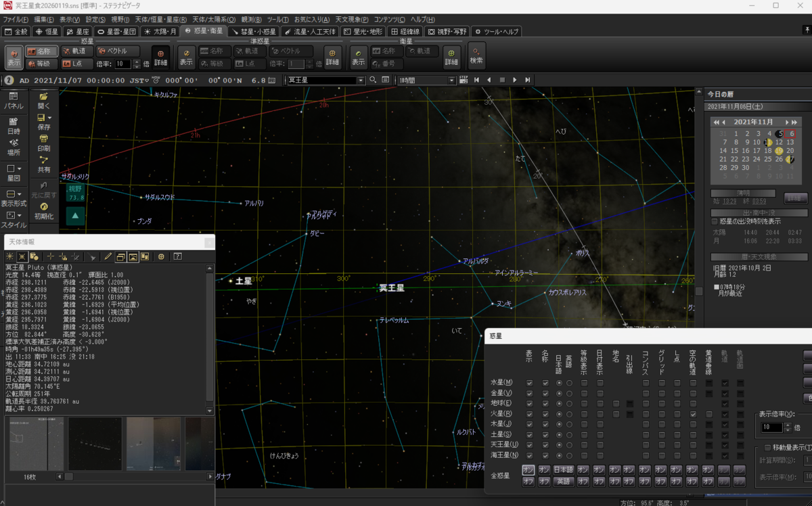Click the crosshair icon in 天体情報 toolbar
The image size is (812, 506).
pos(50,256)
